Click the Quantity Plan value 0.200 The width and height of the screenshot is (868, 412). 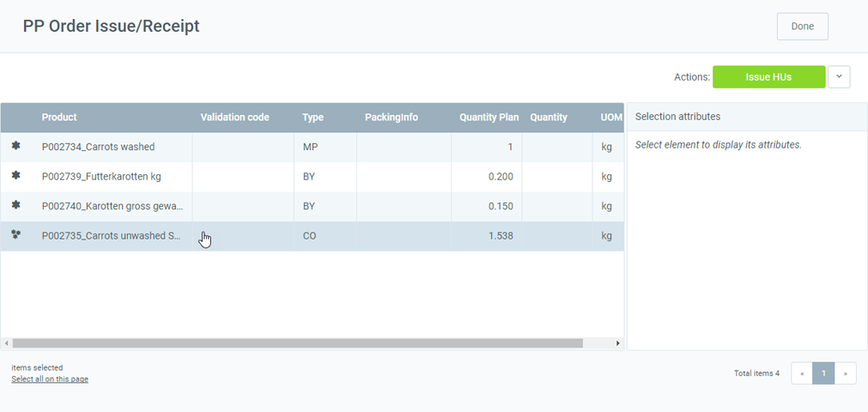pos(501,177)
